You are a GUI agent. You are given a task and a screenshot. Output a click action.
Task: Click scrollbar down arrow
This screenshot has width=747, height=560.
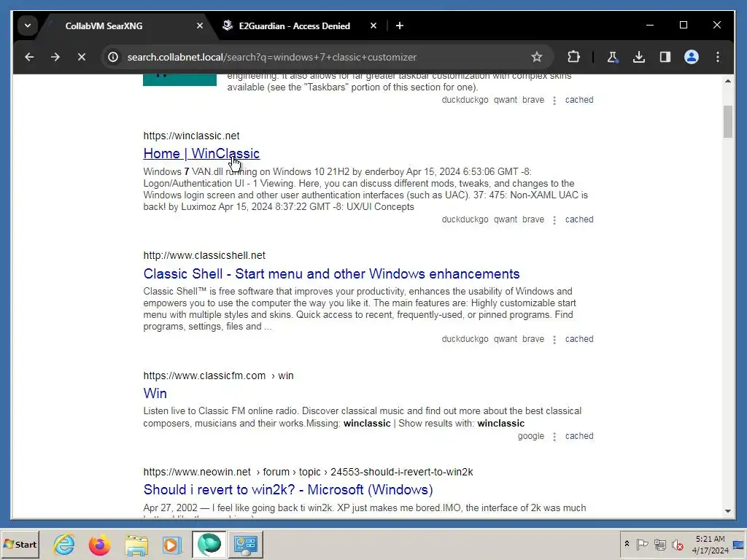727,511
